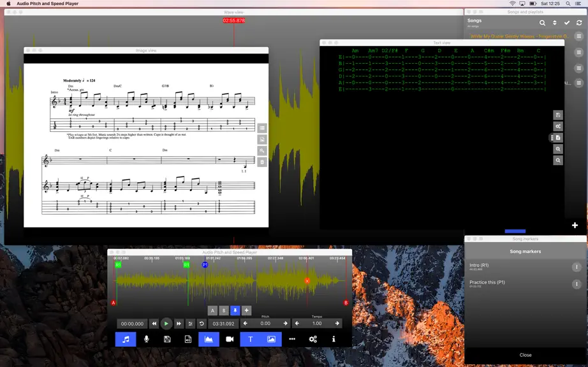Toggle the Text view T icon

(251, 339)
